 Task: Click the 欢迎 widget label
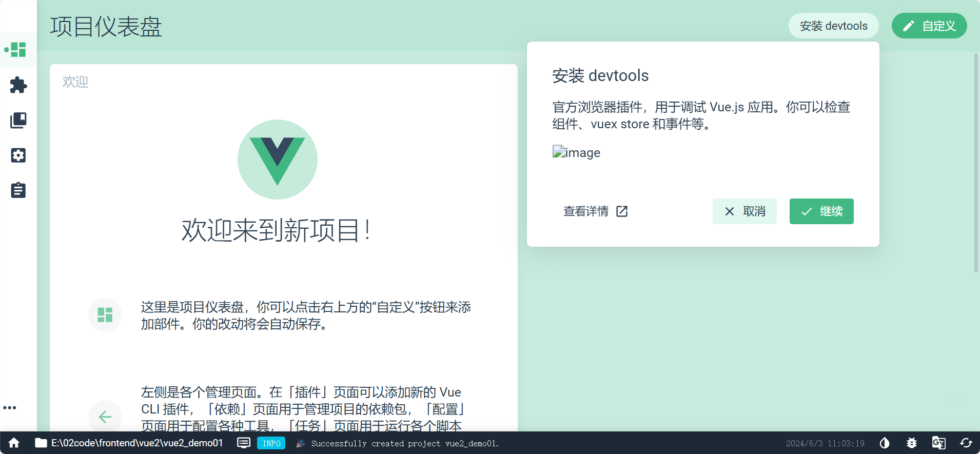75,82
